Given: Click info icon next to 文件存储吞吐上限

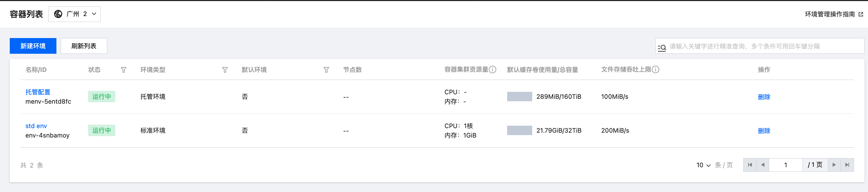Looking at the screenshot, I should tap(656, 69).
